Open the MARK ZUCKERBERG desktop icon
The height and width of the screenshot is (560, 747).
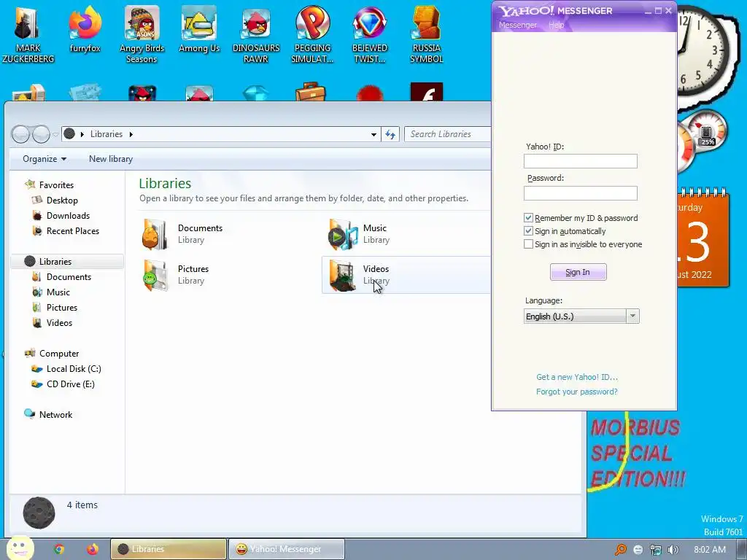(28, 34)
